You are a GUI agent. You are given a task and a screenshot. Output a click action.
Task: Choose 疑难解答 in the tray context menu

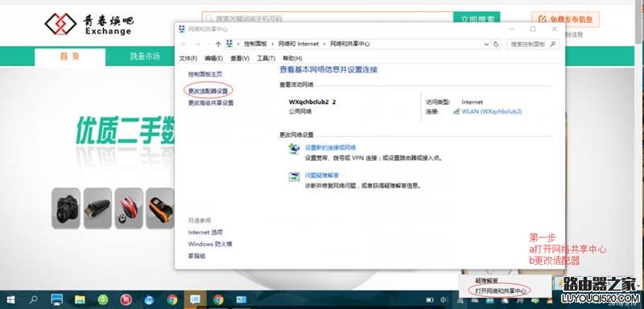click(x=487, y=281)
